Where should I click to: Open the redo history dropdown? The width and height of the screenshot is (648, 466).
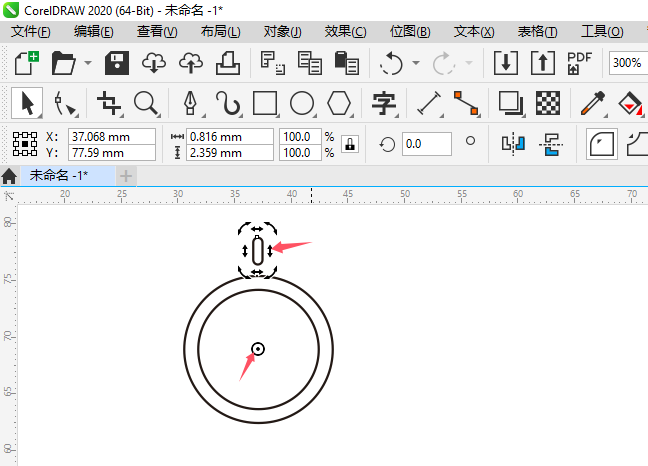click(469, 63)
